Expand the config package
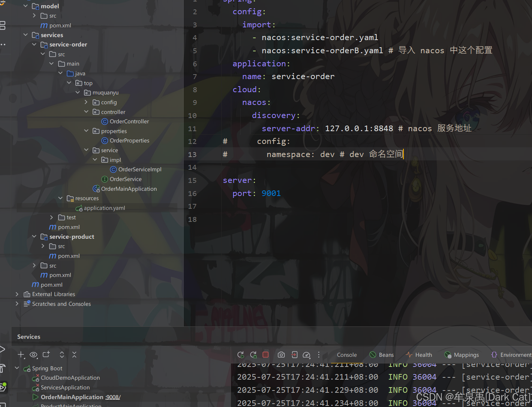 click(86, 102)
